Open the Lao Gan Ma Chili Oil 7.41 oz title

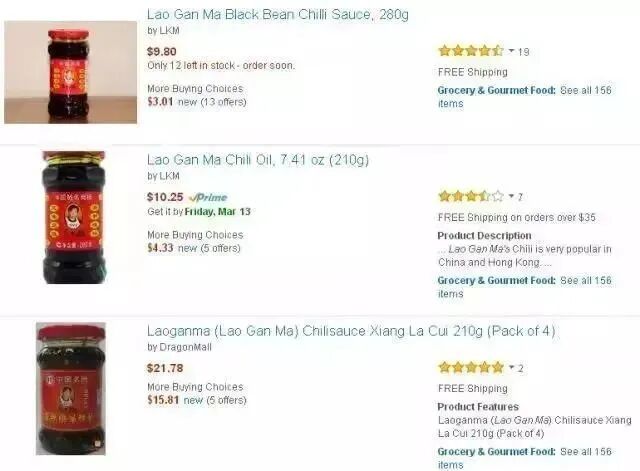tap(258, 160)
